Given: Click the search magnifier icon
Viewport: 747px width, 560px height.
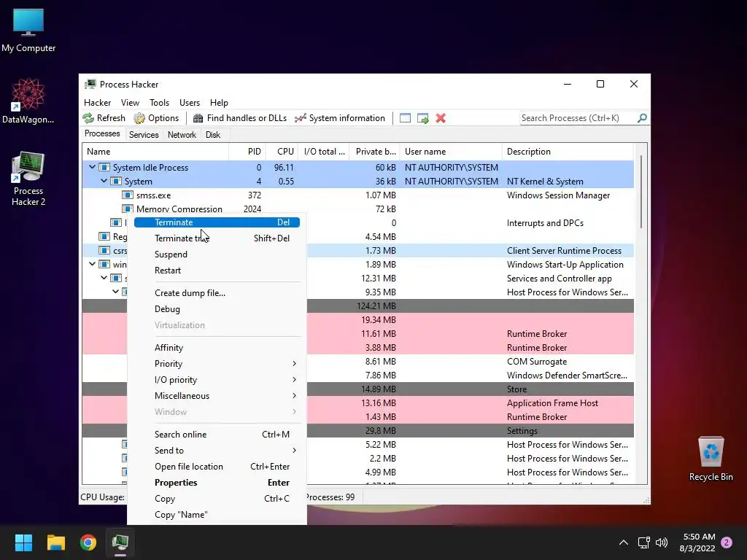Looking at the screenshot, I should click(x=642, y=117).
